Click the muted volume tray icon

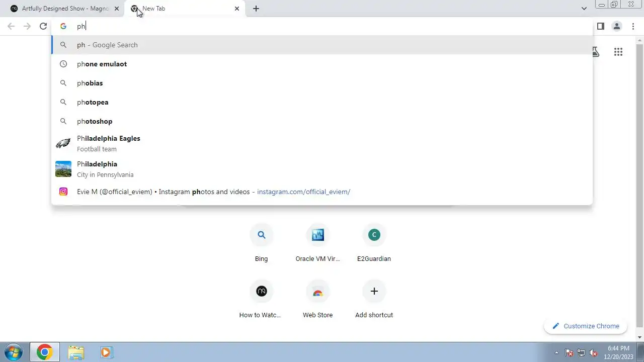[x=593, y=352]
